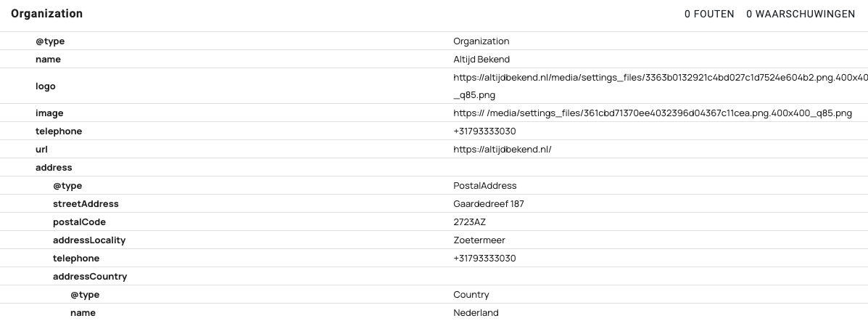Click the address @type label
Viewport: 868px width, 321px height.
coord(67,186)
